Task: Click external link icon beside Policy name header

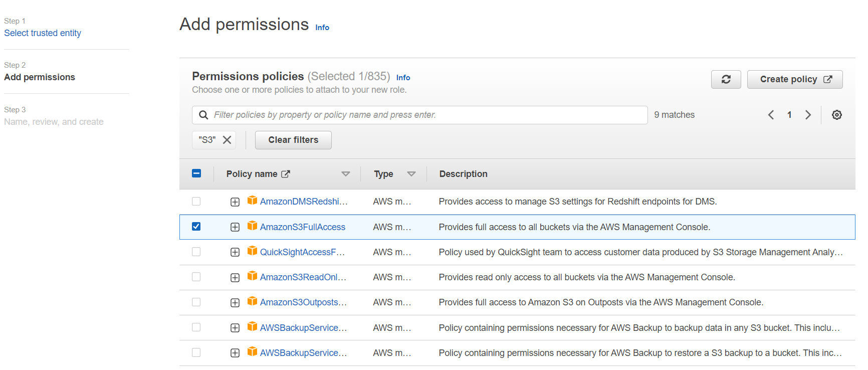Action: tap(286, 174)
